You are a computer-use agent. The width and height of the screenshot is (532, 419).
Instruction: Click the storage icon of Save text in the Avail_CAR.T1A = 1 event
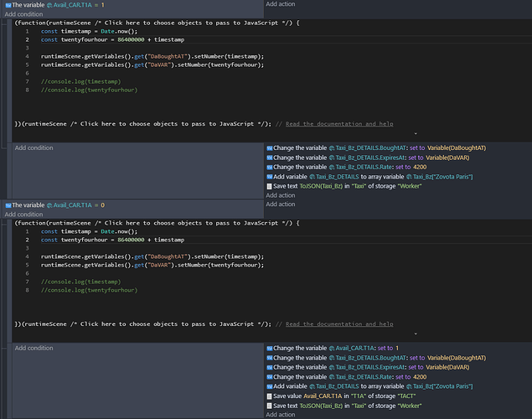coord(270,186)
